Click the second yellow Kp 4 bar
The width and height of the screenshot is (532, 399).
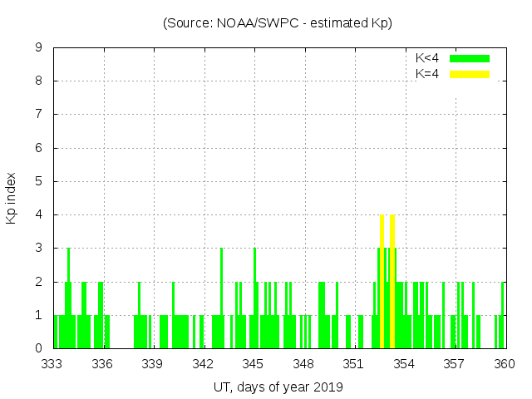(392, 283)
